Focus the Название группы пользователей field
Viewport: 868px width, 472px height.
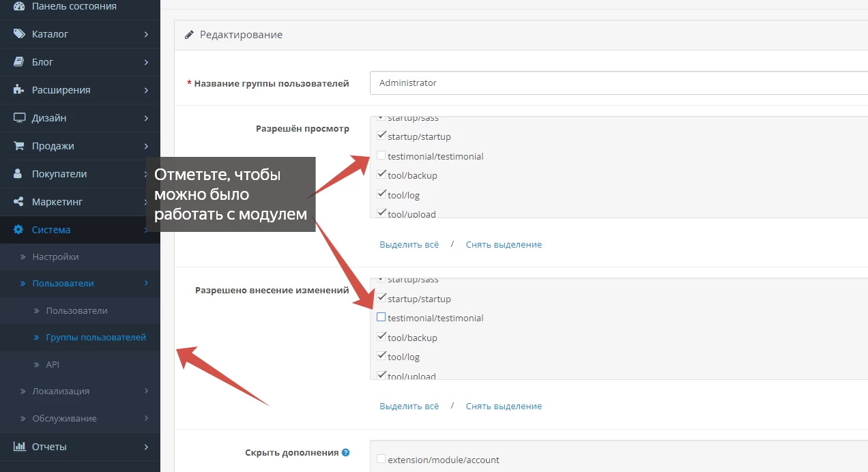click(x=619, y=83)
